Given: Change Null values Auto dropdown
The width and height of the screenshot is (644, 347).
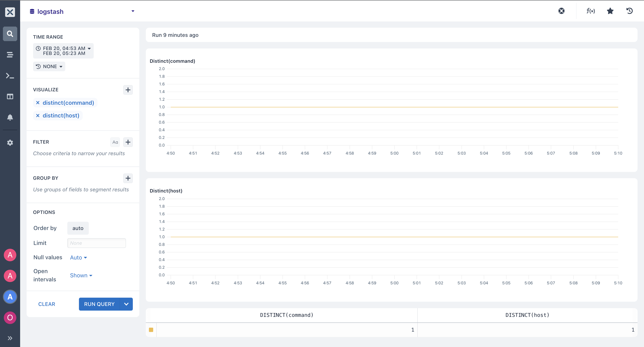Looking at the screenshot, I should click(78, 257).
